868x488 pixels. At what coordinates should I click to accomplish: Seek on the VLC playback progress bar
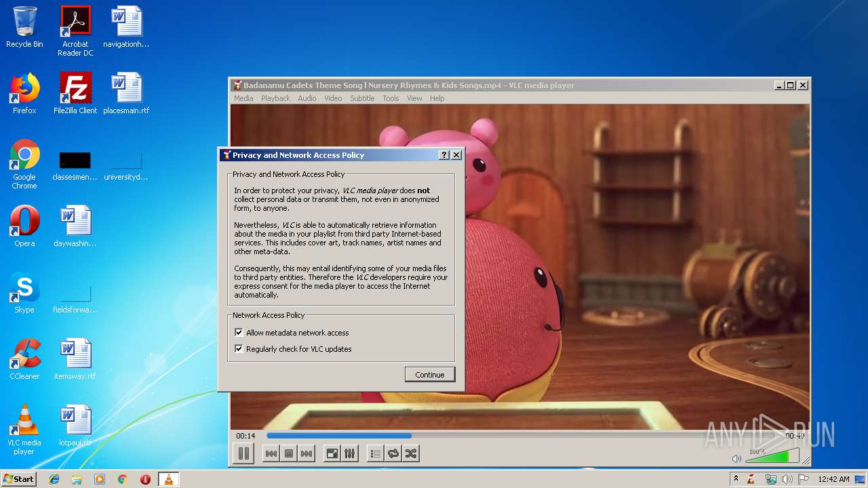[522, 436]
